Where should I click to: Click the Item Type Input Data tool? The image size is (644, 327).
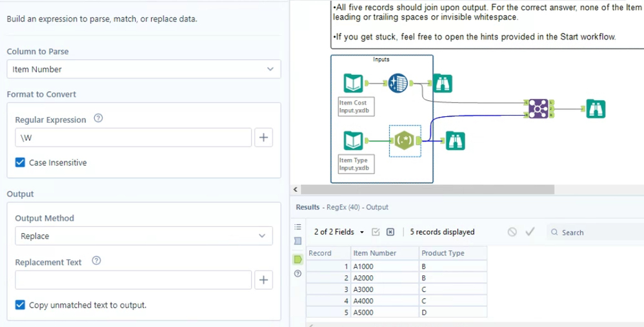[354, 140]
